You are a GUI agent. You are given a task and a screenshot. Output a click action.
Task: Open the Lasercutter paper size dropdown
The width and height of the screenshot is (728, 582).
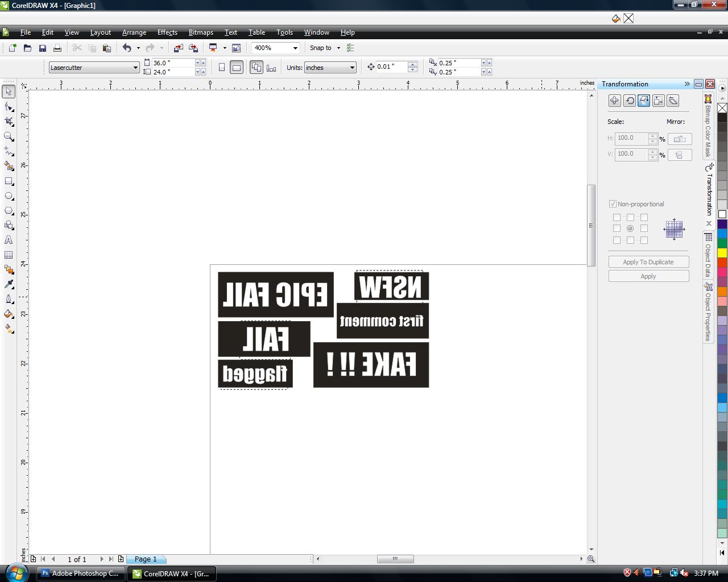point(135,68)
